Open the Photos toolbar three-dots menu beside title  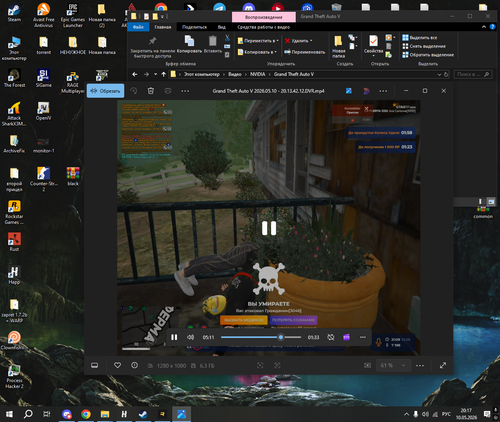coord(185,91)
